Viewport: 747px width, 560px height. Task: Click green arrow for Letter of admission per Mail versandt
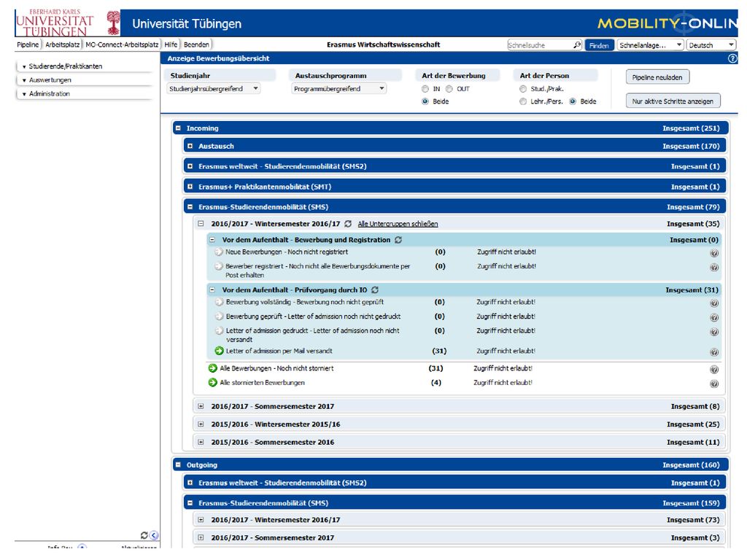tap(219, 351)
